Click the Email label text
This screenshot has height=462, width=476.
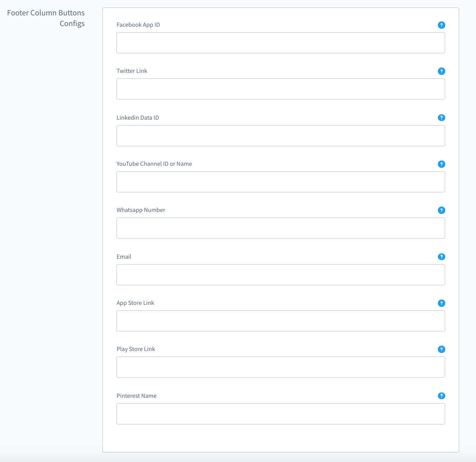[124, 257]
